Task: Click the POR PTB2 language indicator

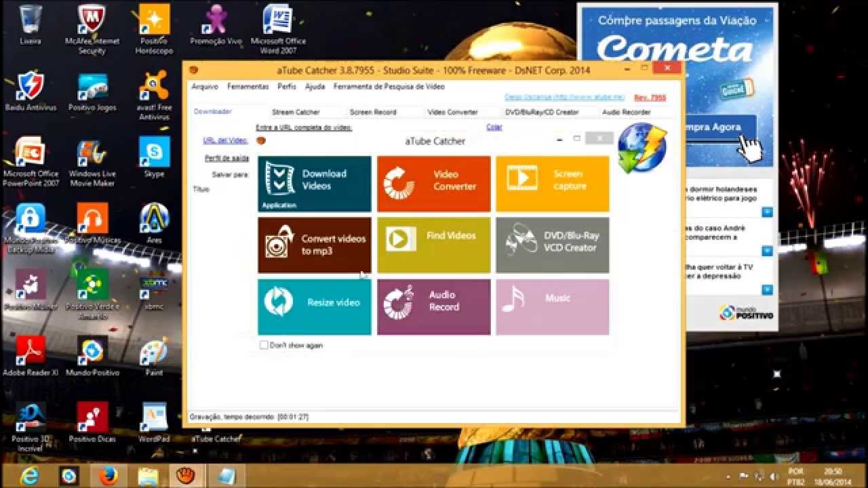Action: click(795, 476)
